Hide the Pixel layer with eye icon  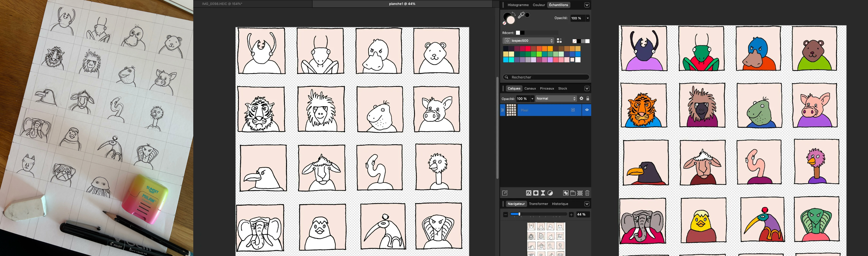click(587, 110)
